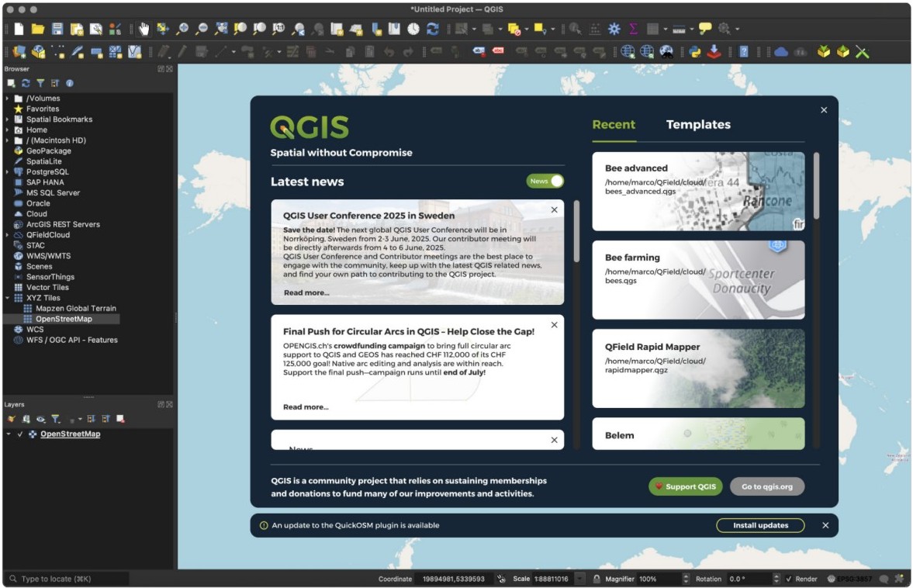Collapse the XYZ Tiles tree node
This screenshot has width=913, height=588.
click(x=8, y=298)
